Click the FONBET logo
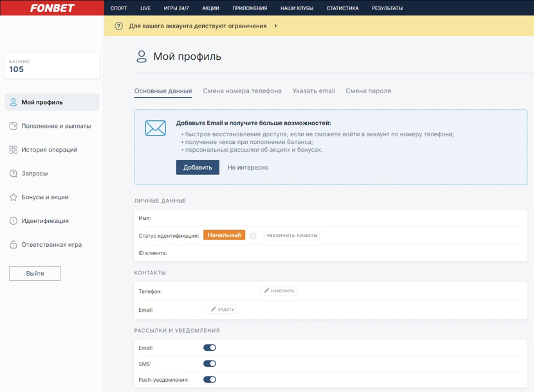The width and height of the screenshot is (534, 392). (51, 8)
